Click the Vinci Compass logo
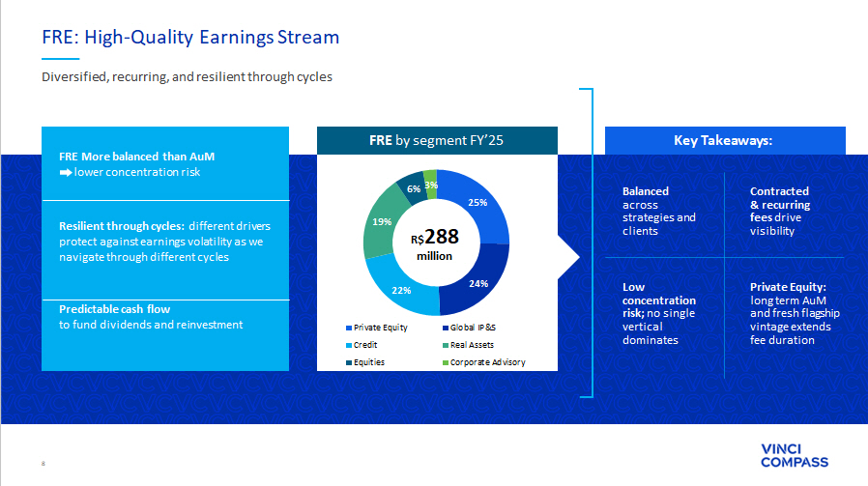Viewport: 868px width, 486px height. tap(796, 455)
